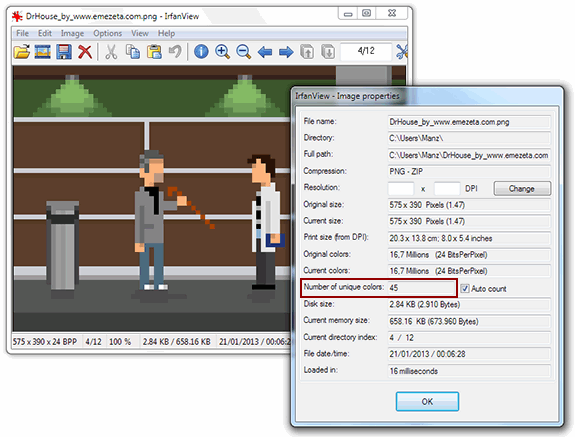
Task: Click the unique colors value 45
Action: coord(421,288)
